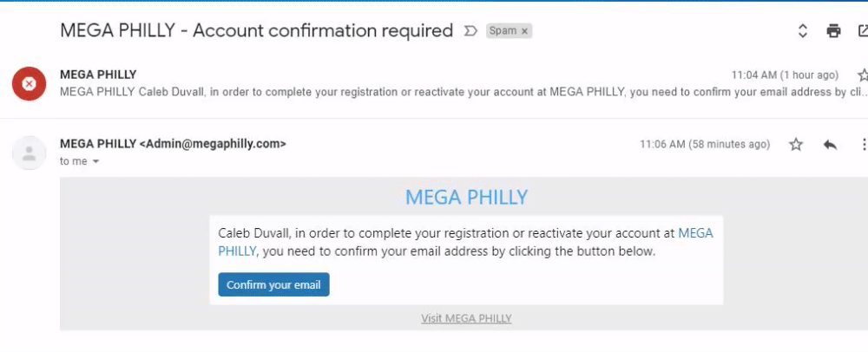The image size is (868, 352).
Task: Star the 11:04 AM message
Action: pos(862,75)
